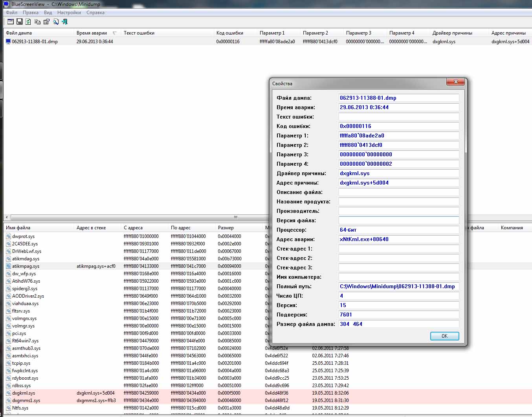Screen dimensions: 532x417
Task: Click the icon of dump 062913-11388-01.dmp row
Action: pyautogui.click(x=8, y=41)
